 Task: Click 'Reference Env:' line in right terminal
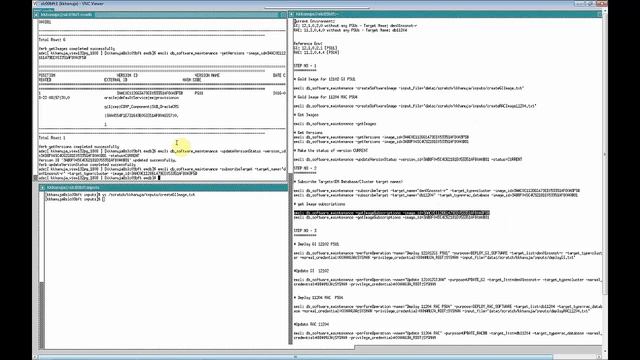(x=308, y=43)
